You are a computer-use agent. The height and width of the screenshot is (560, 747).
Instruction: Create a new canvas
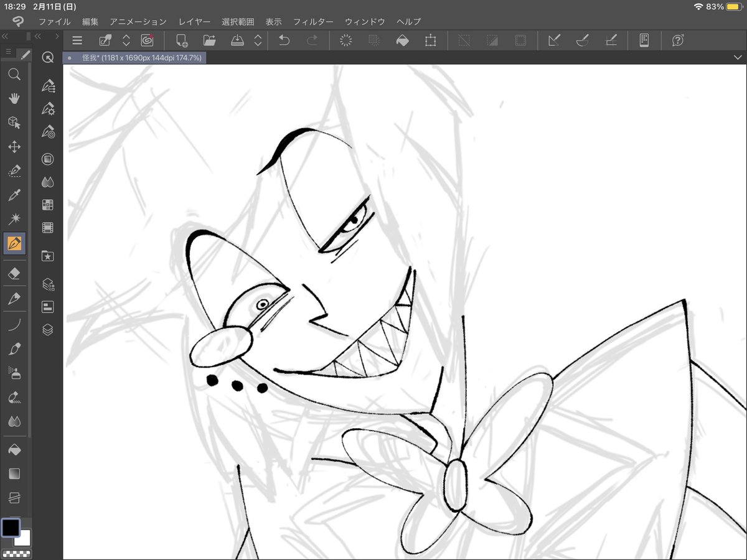[x=182, y=40]
